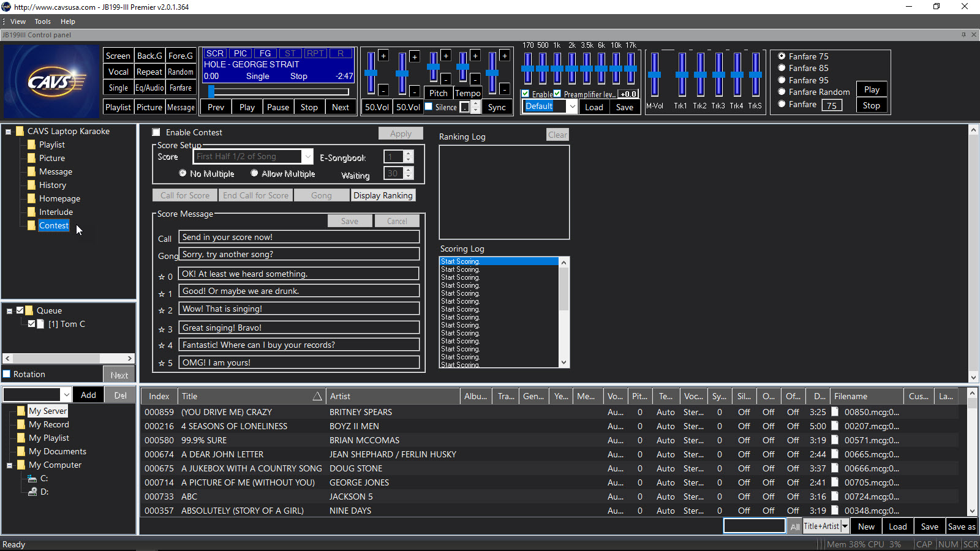The image size is (980, 551).
Task: Click file icon in the NINE DAYS row
Action: tap(835, 511)
